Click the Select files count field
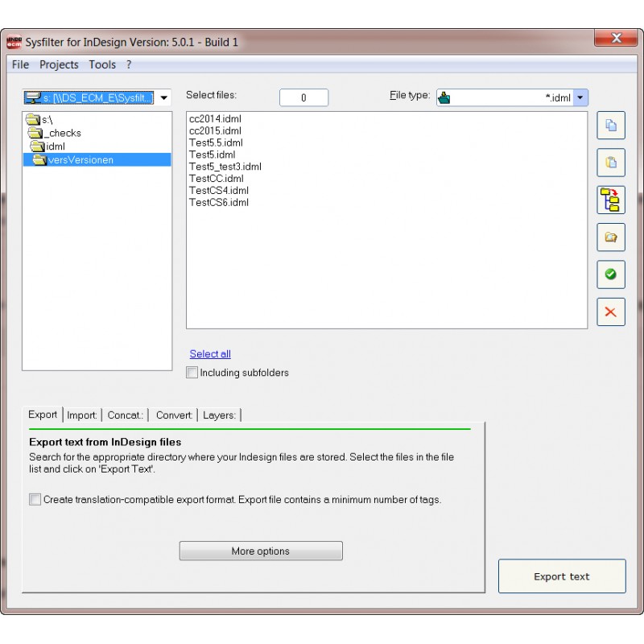This screenshot has height=644, width=644. point(304,97)
